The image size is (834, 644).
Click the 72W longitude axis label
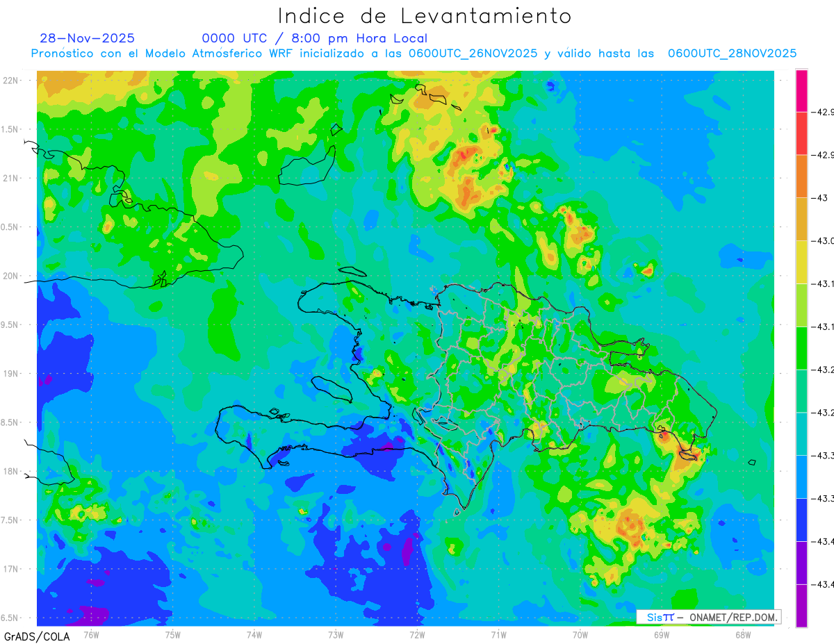(417, 634)
